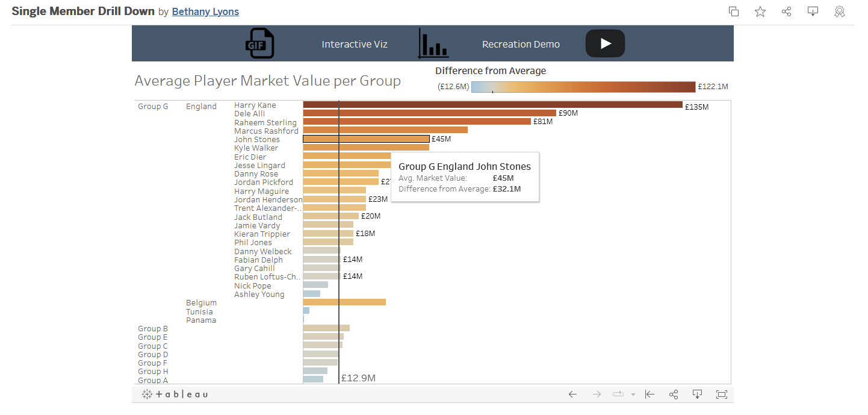Select the Interactive Viz banner tab
Viewport: 868px width, 415px height.
pyautogui.click(x=355, y=45)
